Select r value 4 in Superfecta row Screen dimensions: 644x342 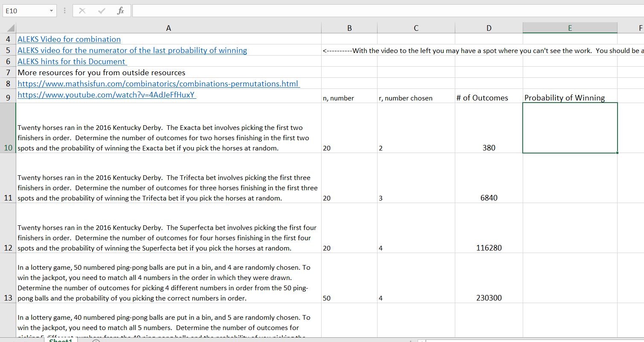416,228
